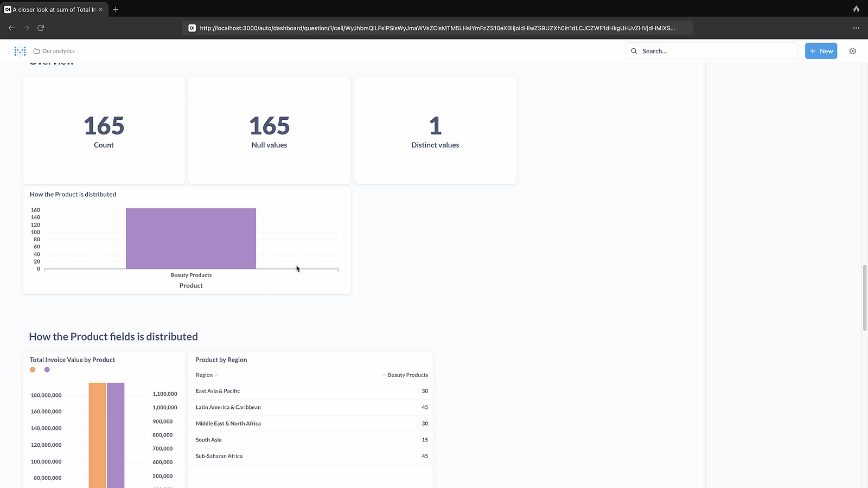Reload the page with the refresh icon
This screenshot has height=488, width=868.
[41, 28]
